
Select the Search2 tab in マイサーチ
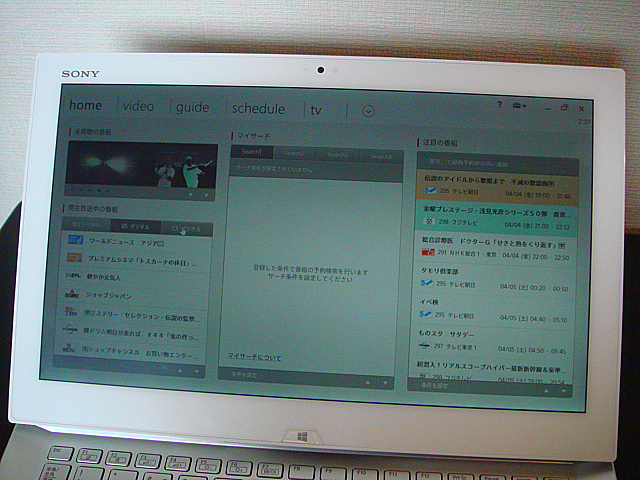click(x=294, y=153)
